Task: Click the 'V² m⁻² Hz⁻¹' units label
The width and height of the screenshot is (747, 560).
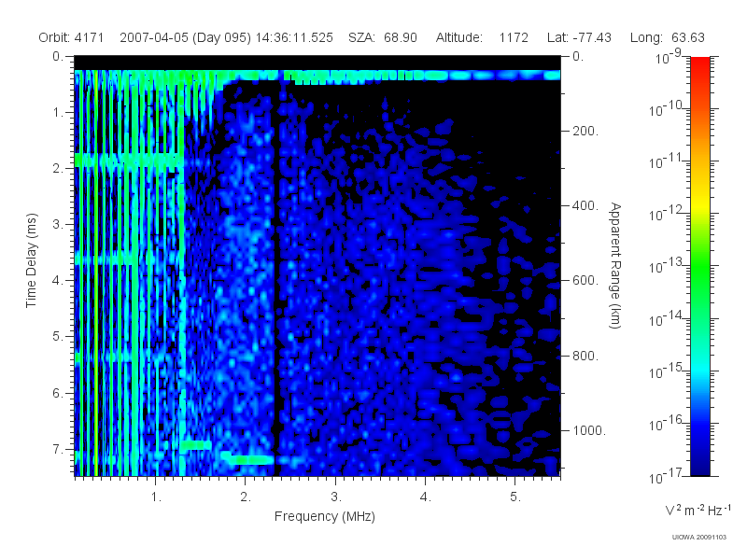Action: coord(698,510)
